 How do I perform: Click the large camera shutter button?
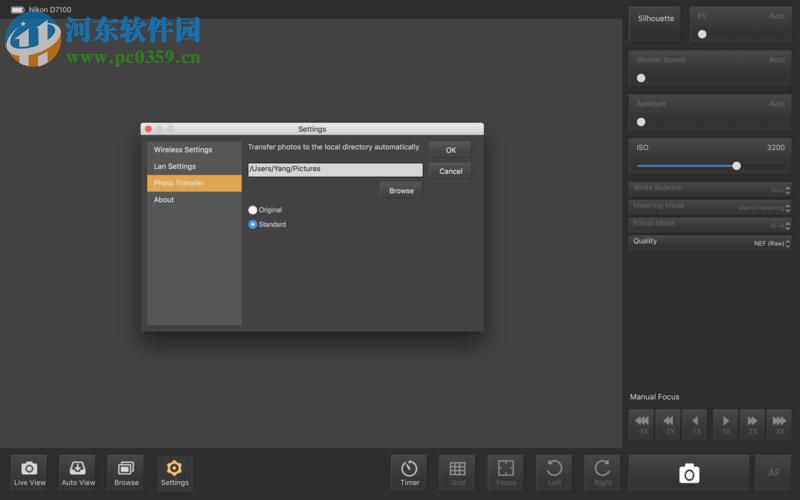point(689,473)
